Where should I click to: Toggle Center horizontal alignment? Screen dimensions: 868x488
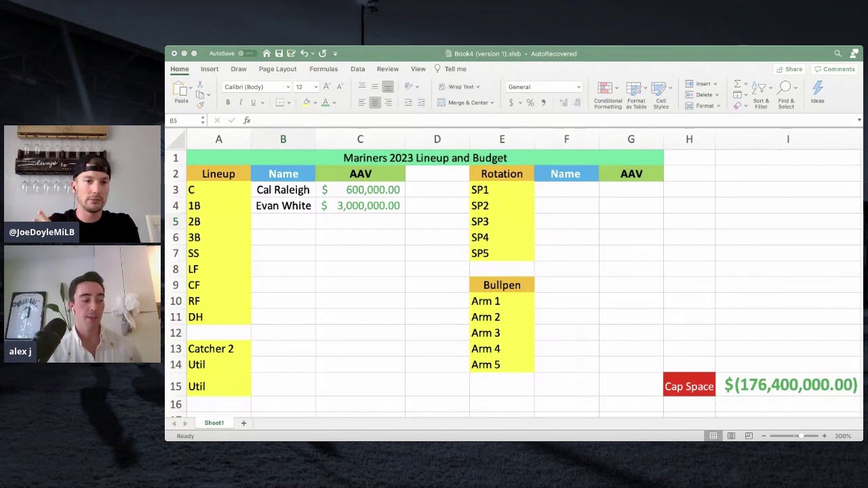click(374, 102)
